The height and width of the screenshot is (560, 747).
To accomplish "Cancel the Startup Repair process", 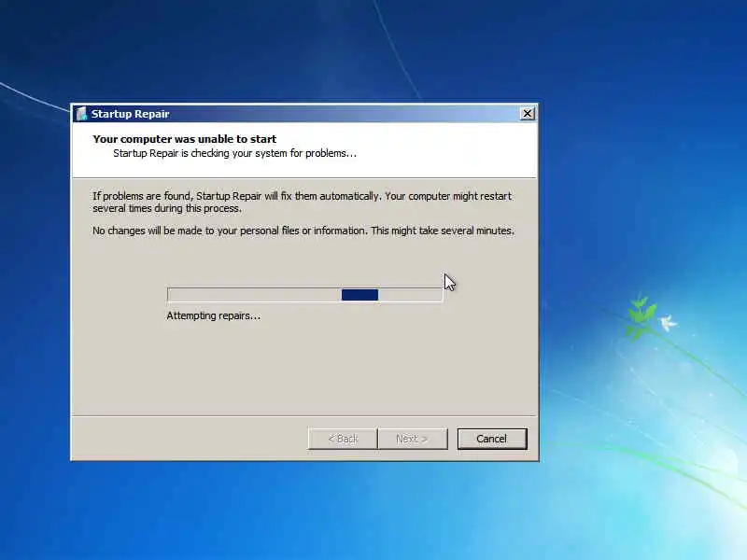I will [492, 439].
